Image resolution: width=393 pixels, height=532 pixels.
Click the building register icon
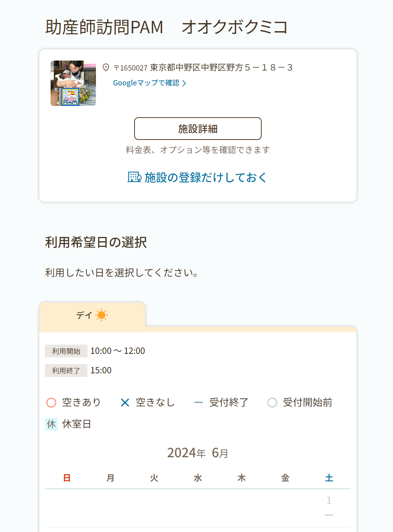point(135,177)
